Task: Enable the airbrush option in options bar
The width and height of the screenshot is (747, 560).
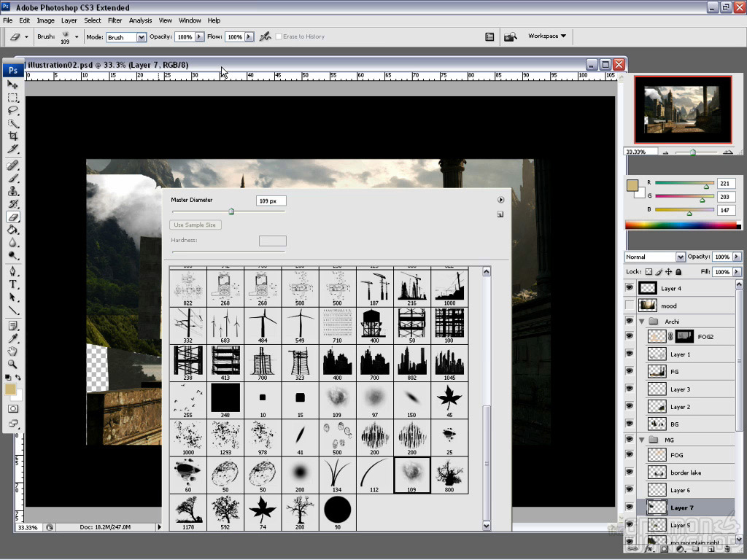Action: (266, 36)
